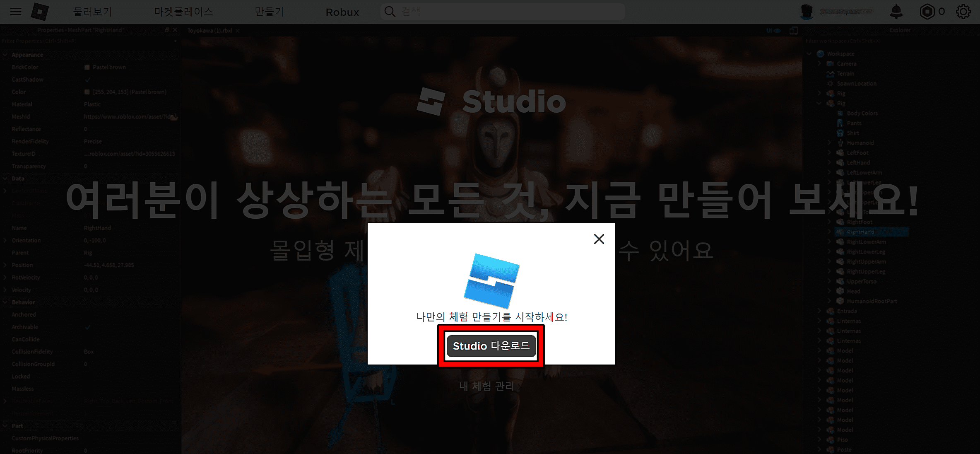Click the Pastel brown color swatch

click(87, 67)
